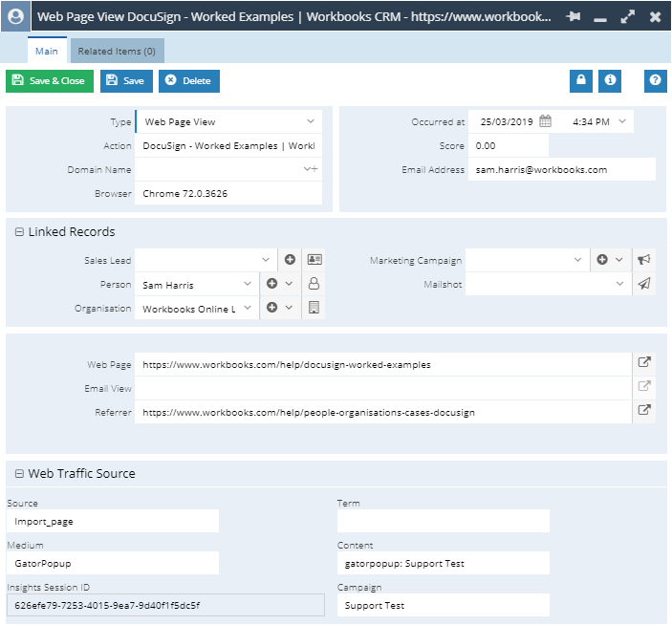Expand the Sales Lead dropdown

266,260
